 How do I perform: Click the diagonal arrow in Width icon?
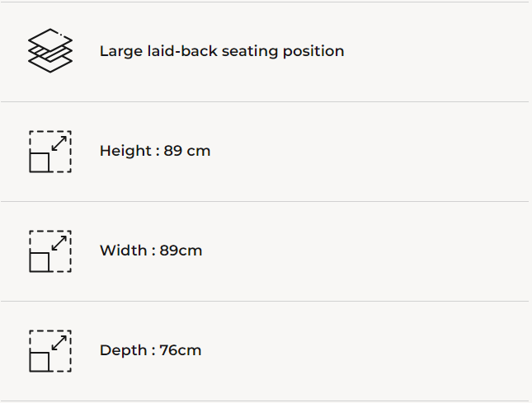(x=59, y=242)
